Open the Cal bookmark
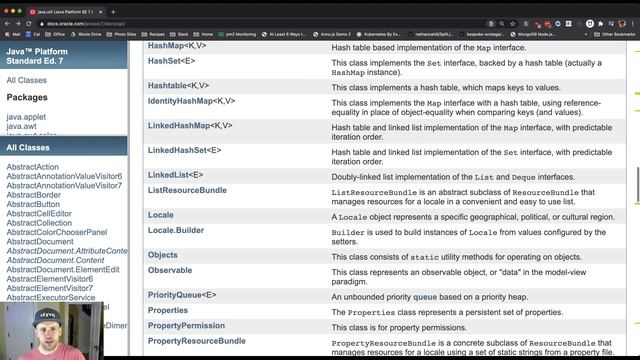This screenshot has height=360, width=640. 33,34
